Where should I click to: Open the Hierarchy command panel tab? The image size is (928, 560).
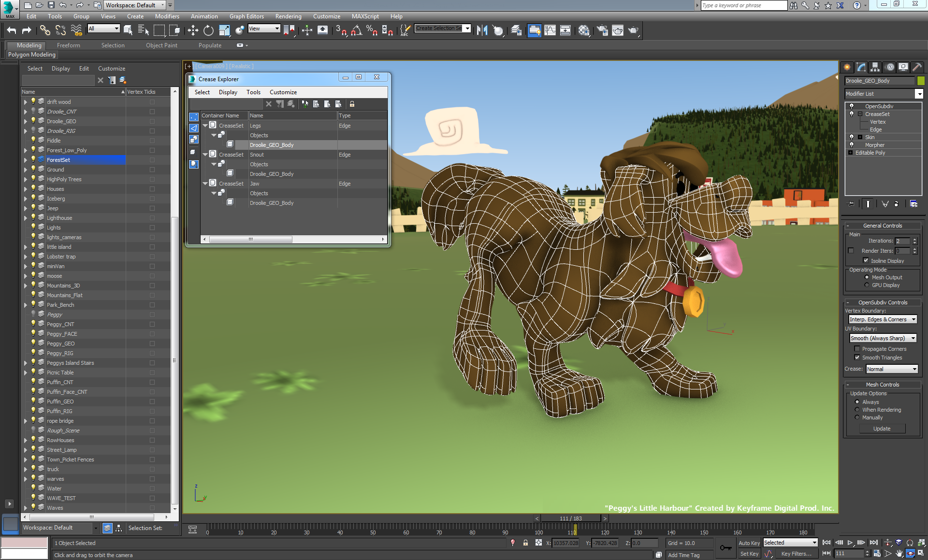coord(875,67)
